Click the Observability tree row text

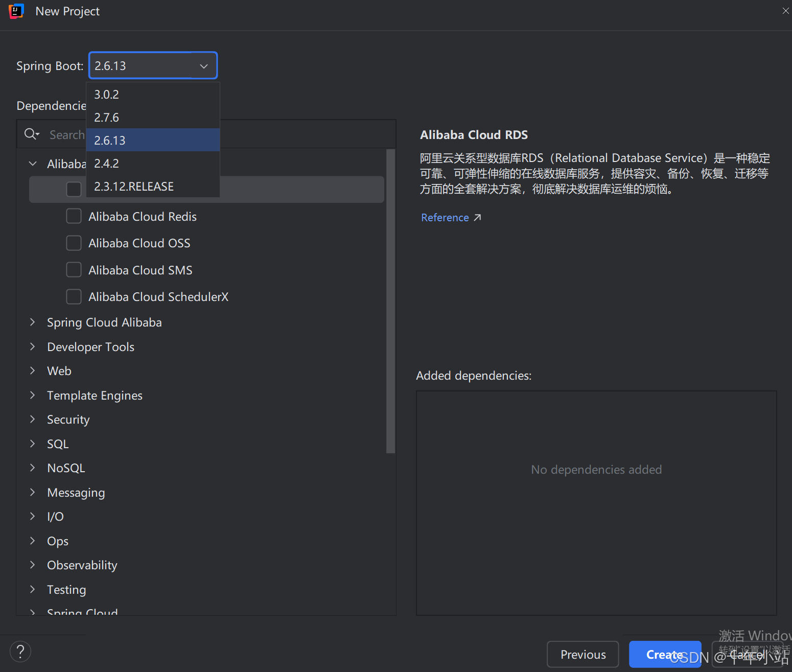click(82, 565)
